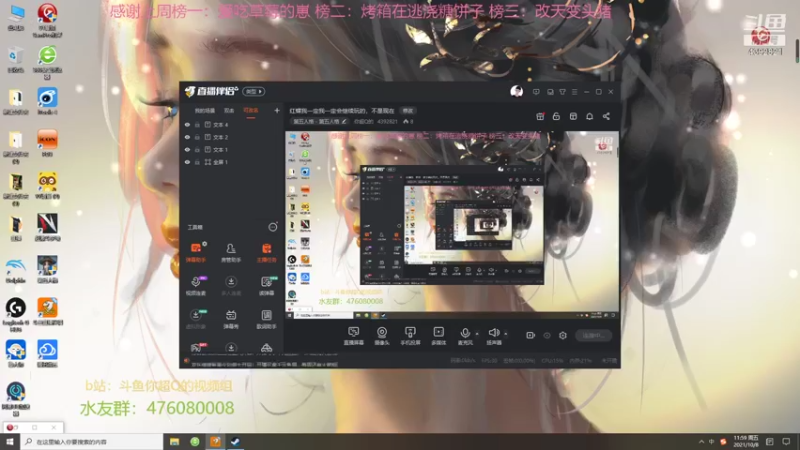The height and width of the screenshot is (450, 800).
Task: Click the stream preview thumbnail
Action: [452, 225]
